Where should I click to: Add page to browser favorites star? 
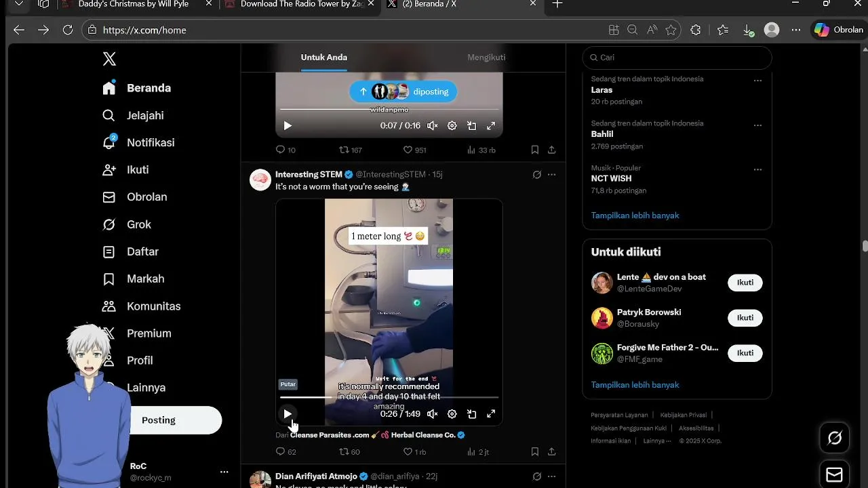(x=671, y=30)
